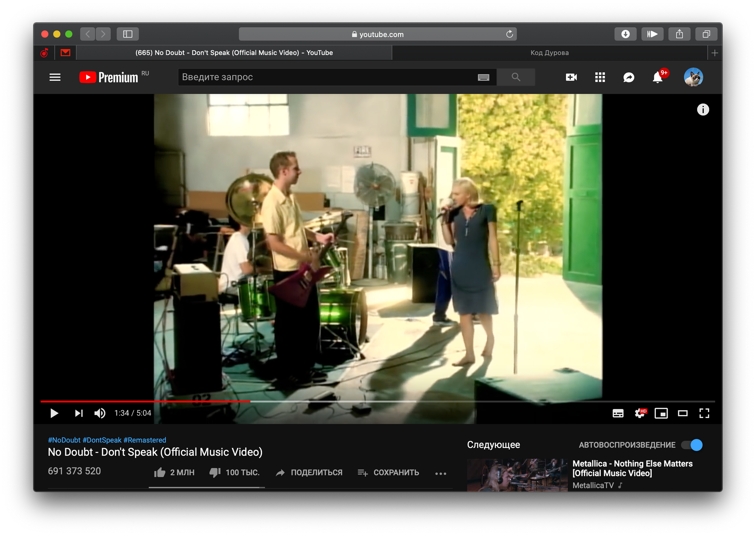Click the ПОДЕЛИТЬСЯ share button
The image size is (756, 536).
point(309,472)
